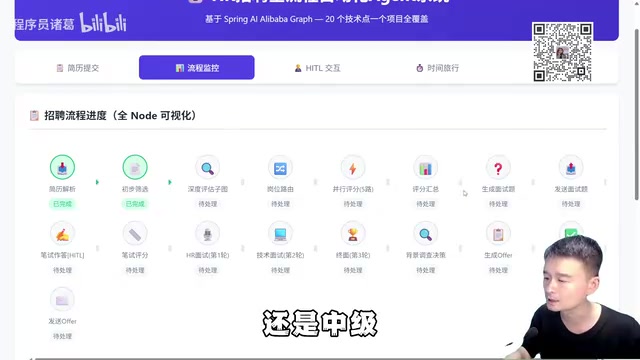Viewport: 640px width, 360px height.
Task: Click the 发送Offer node label
Action: click(x=62, y=321)
